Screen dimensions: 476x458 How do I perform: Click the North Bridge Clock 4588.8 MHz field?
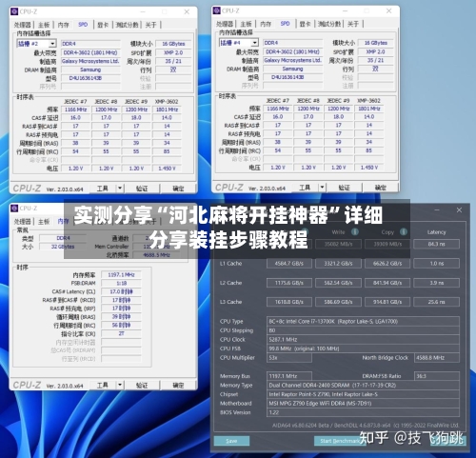(437, 358)
